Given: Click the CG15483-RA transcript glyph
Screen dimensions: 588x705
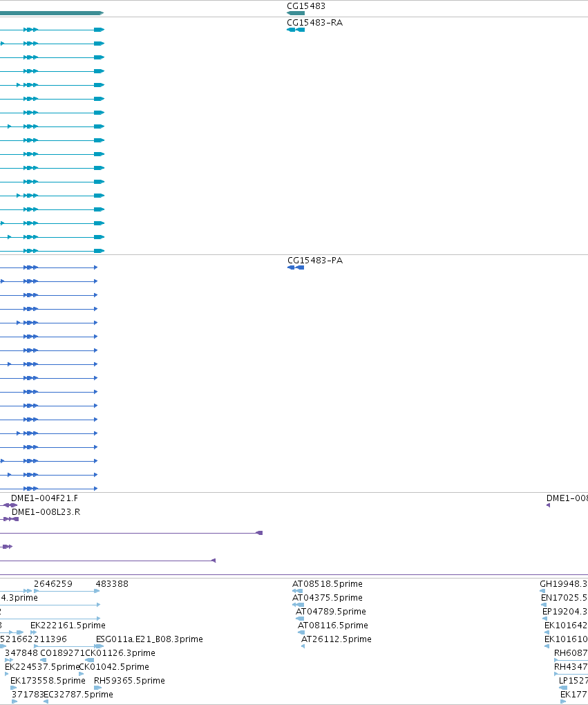Looking at the screenshot, I should pos(296,30).
